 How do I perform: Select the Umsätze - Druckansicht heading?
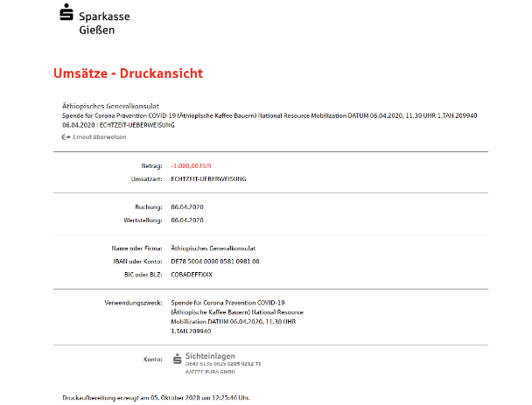click(128, 73)
